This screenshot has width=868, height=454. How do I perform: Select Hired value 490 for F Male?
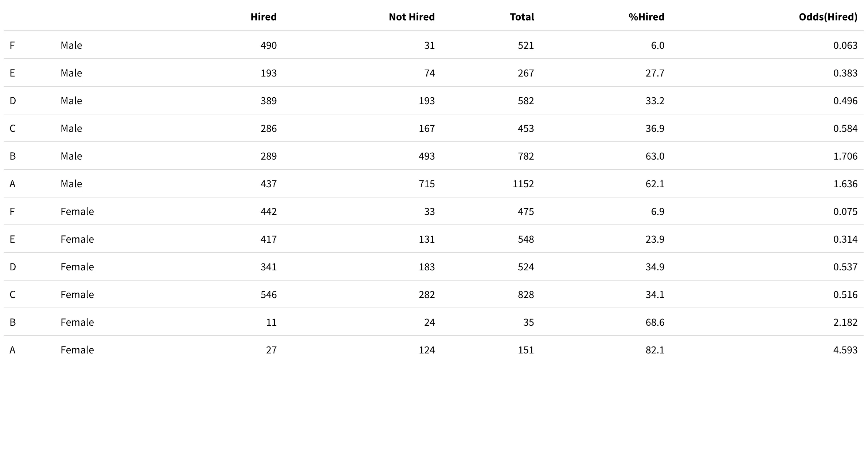click(x=269, y=46)
